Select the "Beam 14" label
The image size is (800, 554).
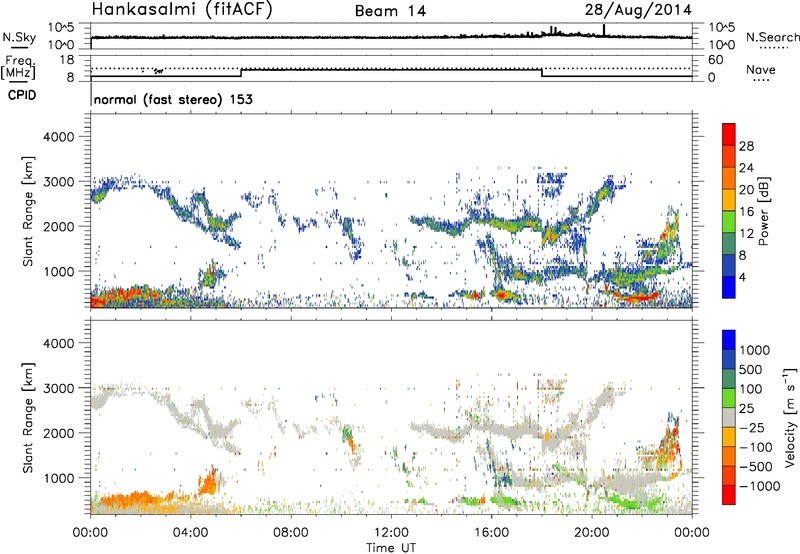390,11
